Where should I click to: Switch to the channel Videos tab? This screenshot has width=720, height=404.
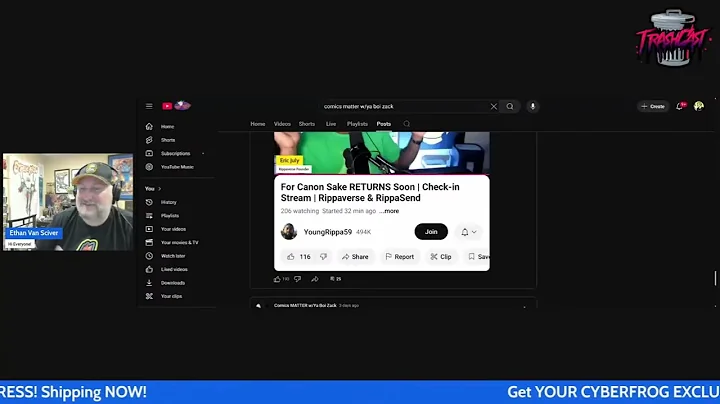(282, 124)
